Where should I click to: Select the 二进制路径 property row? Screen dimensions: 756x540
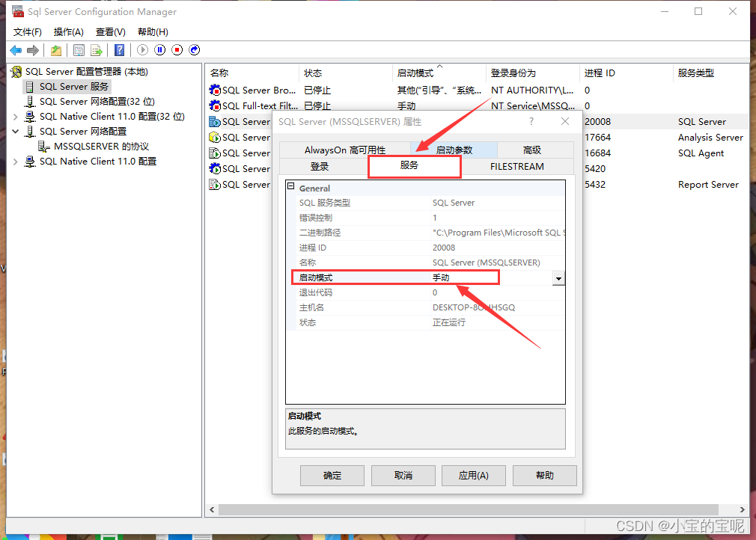pyautogui.click(x=430, y=233)
